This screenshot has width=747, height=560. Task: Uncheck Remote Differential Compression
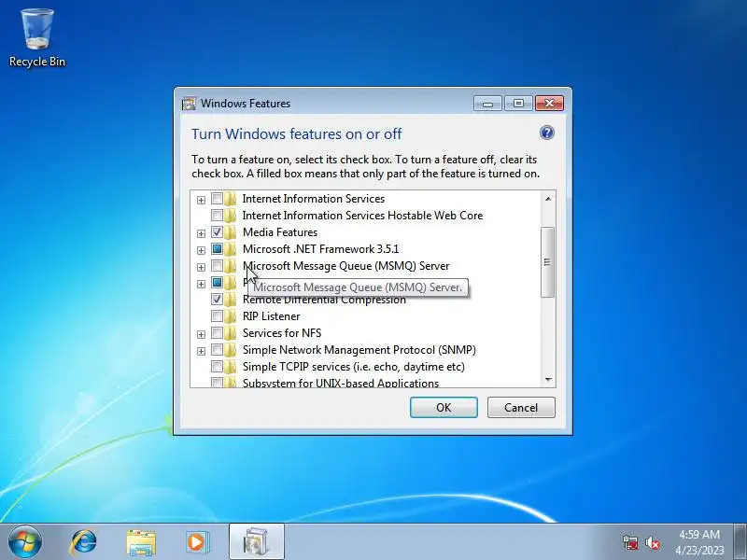[217, 299]
